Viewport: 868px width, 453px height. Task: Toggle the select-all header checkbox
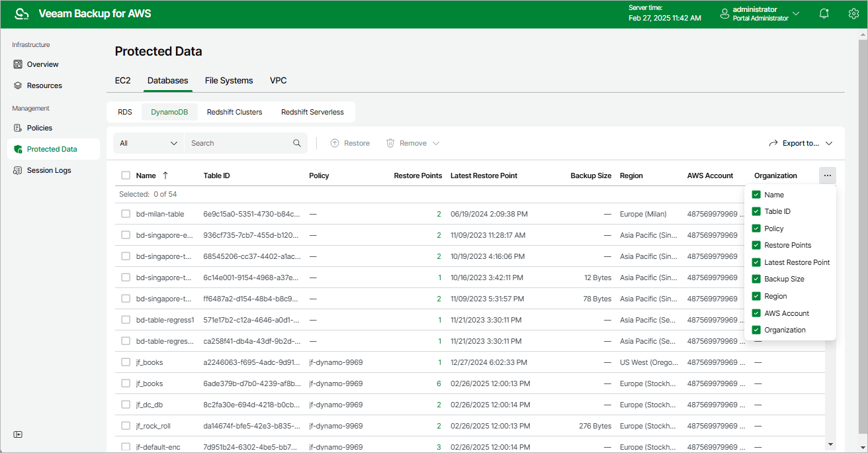tap(126, 176)
